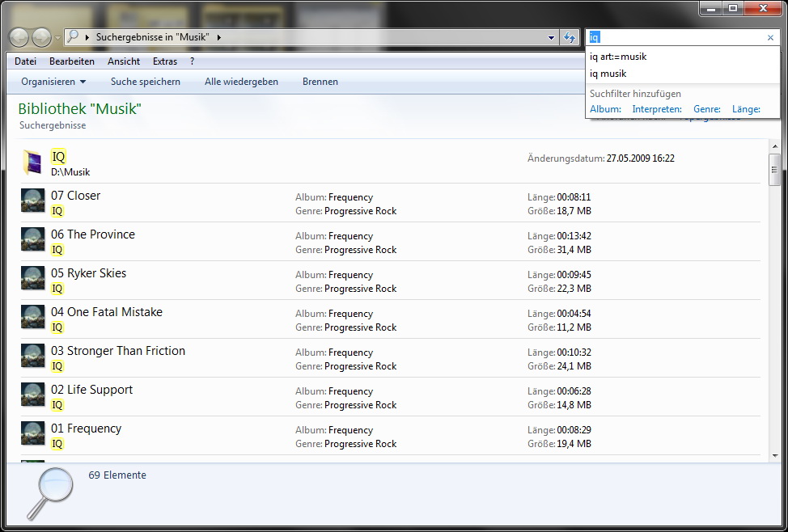The image size is (788, 532).
Task: Select the track 01 Frequency title
Action: (x=86, y=429)
